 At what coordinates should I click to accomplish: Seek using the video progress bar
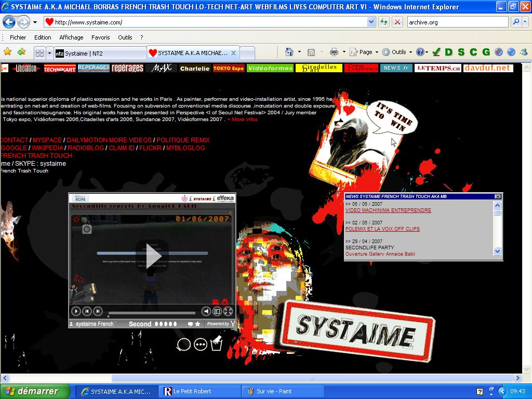pyautogui.click(x=152, y=313)
